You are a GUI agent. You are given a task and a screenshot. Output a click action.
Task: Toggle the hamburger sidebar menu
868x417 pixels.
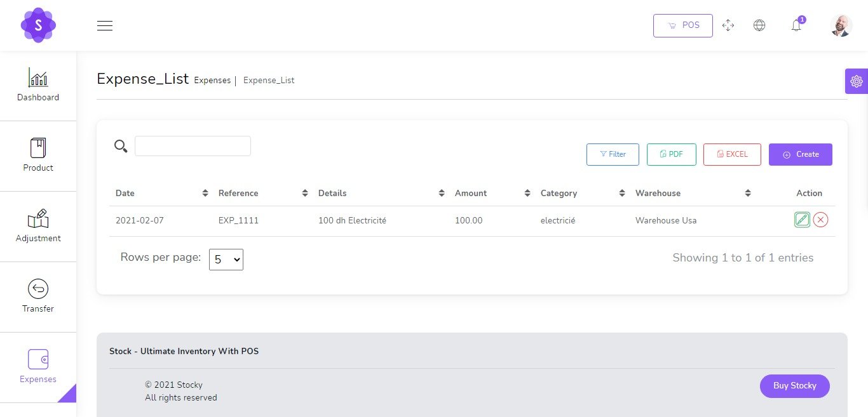click(x=105, y=25)
